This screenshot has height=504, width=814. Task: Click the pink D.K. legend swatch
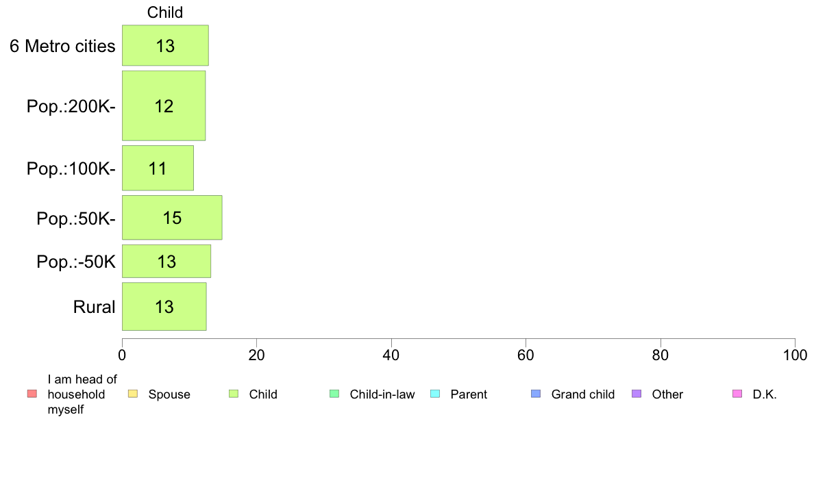[737, 394]
